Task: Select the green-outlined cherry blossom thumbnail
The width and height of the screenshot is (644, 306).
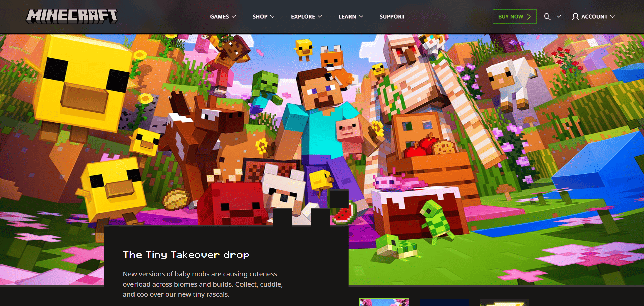Action: pyautogui.click(x=384, y=302)
